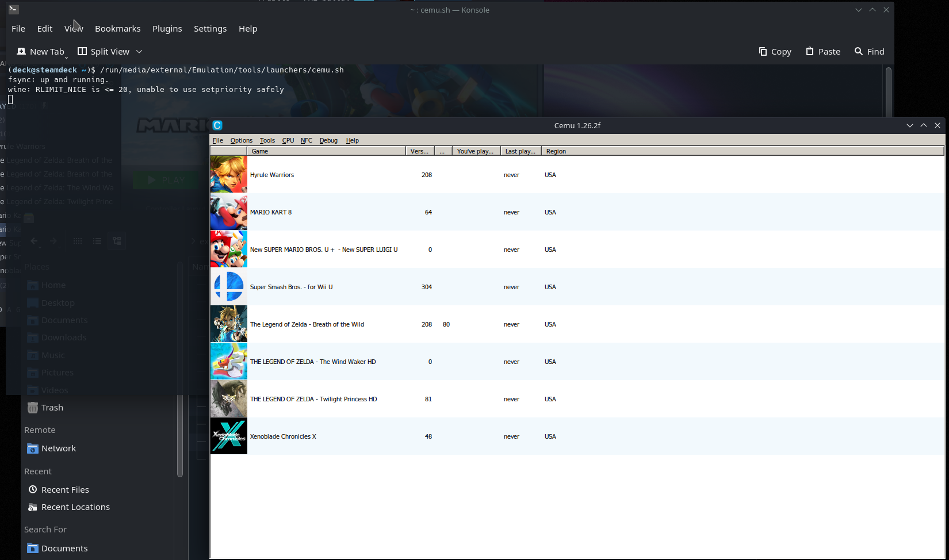This screenshot has height=560, width=949.
Task: Select the Xenoblade Chronicles X icon
Action: [x=229, y=436]
